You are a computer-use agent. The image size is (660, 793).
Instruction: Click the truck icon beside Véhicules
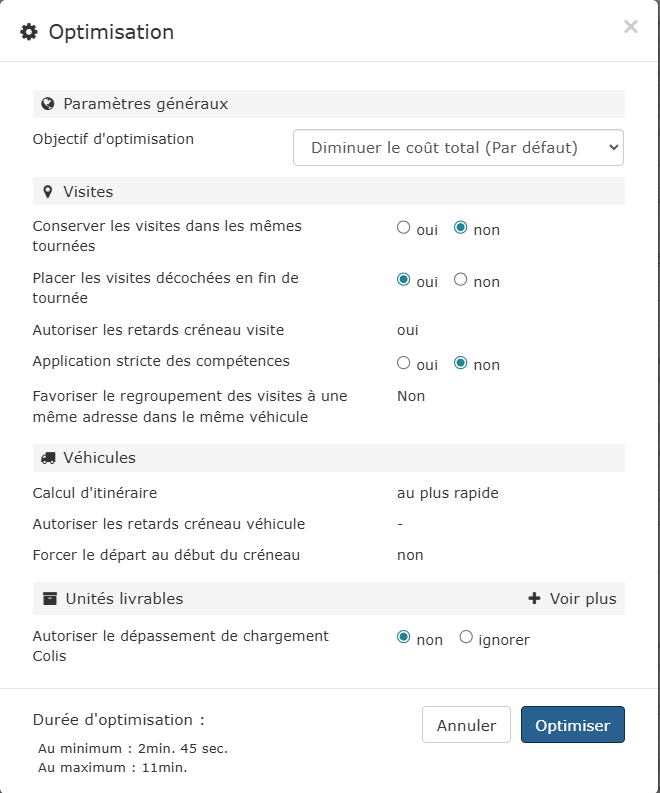coord(48,458)
